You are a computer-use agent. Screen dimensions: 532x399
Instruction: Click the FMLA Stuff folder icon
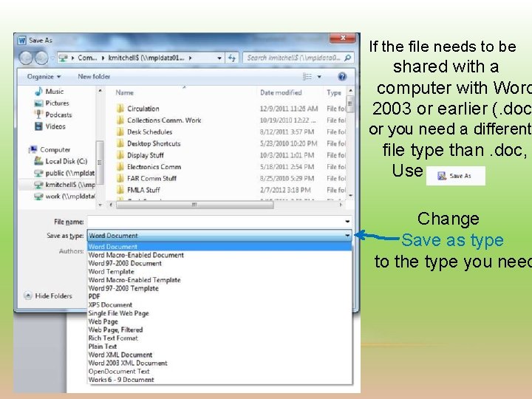pyautogui.click(x=120, y=190)
